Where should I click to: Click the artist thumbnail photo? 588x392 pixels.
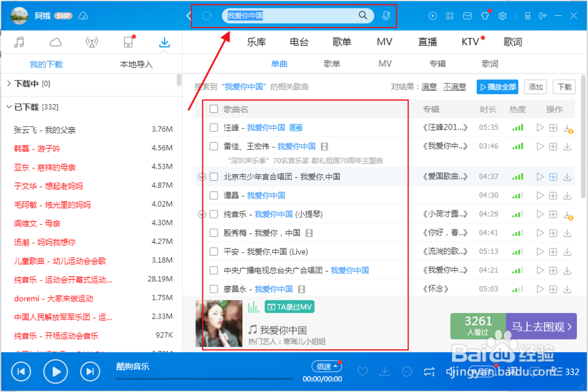(219, 323)
